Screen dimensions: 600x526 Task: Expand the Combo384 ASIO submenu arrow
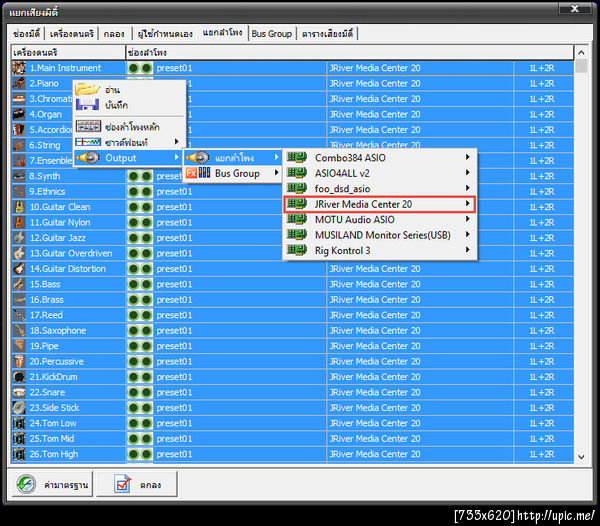(x=468, y=157)
